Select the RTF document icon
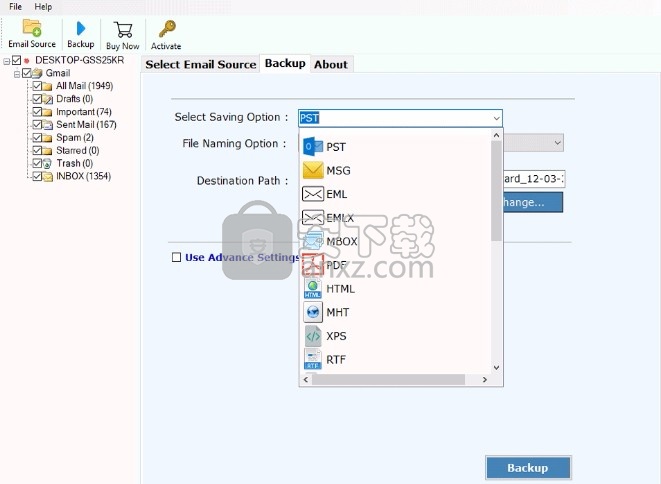The height and width of the screenshot is (484, 661). click(x=313, y=359)
